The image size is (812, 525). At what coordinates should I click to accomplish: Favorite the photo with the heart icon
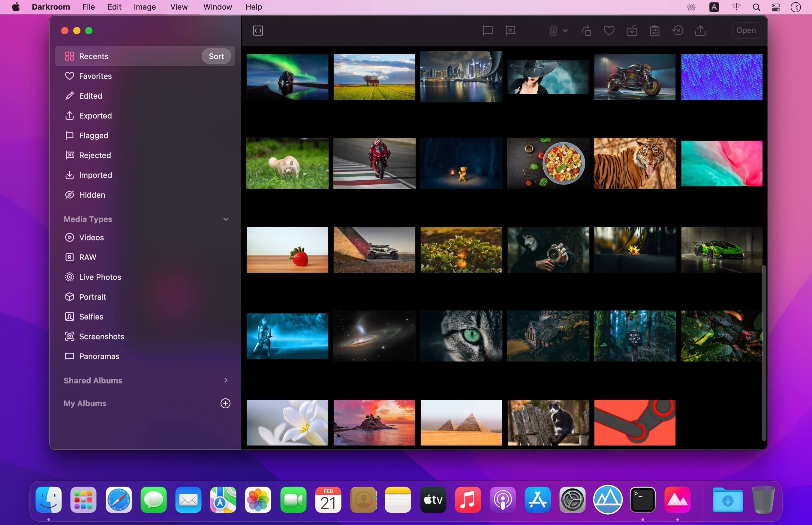coord(609,31)
